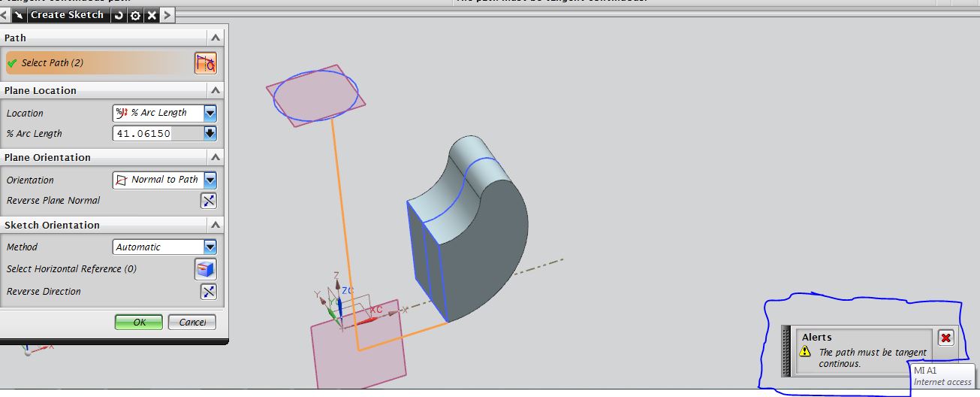The width and height of the screenshot is (980, 397).
Task: Click the 'The path must be tangent continous.' alert text
Action: click(873, 358)
